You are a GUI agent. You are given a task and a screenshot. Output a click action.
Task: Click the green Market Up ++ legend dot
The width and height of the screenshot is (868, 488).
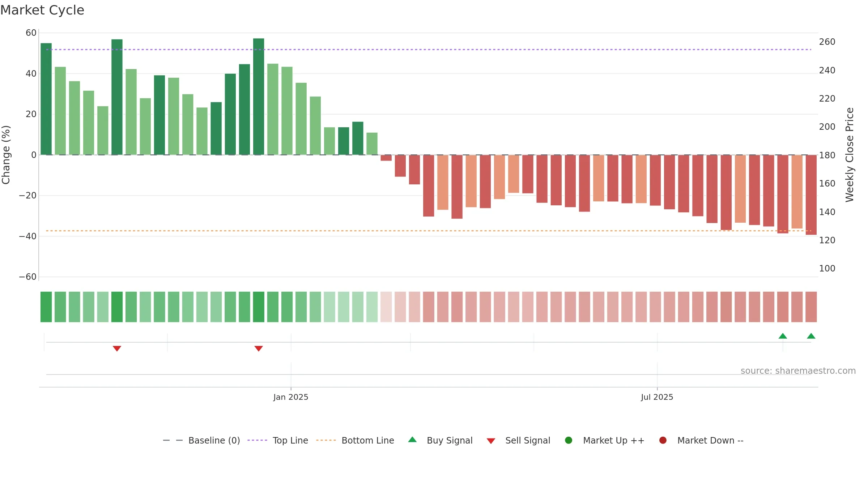(x=569, y=440)
